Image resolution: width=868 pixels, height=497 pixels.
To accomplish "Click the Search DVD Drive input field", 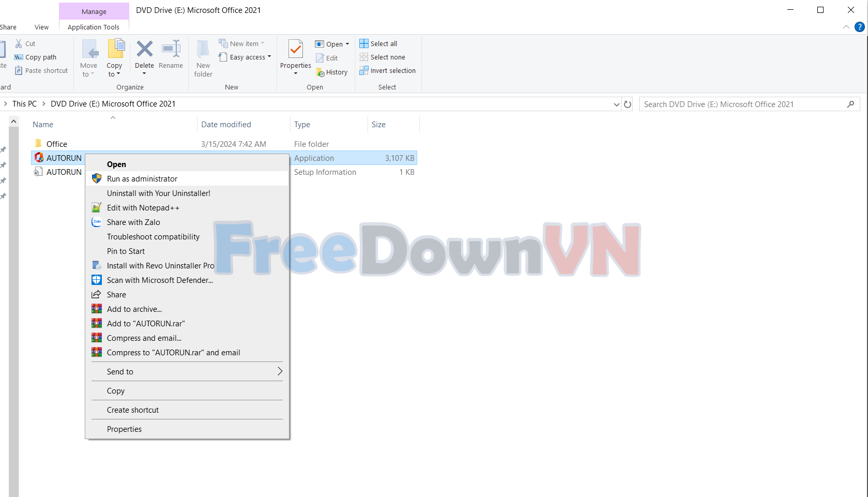I will [742, 104].
